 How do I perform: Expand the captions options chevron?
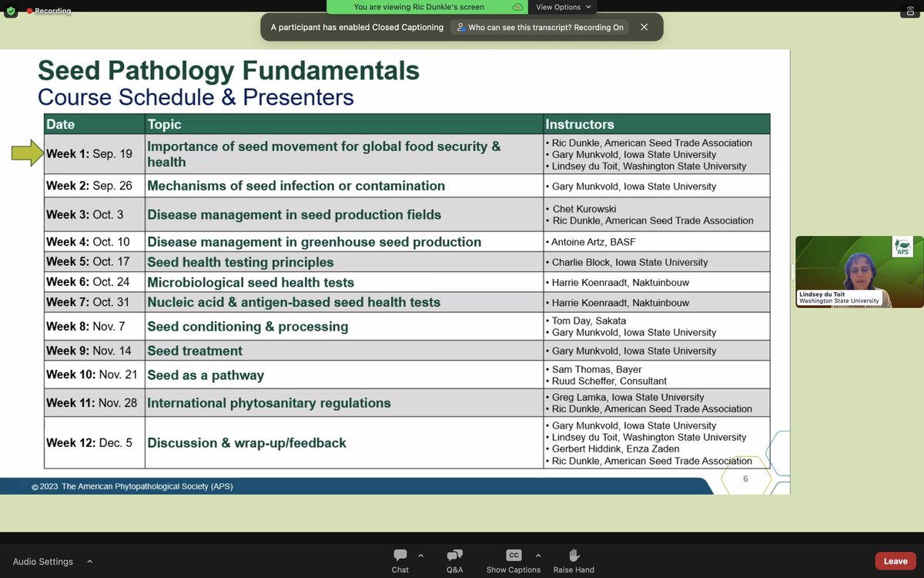coord(537,555)
